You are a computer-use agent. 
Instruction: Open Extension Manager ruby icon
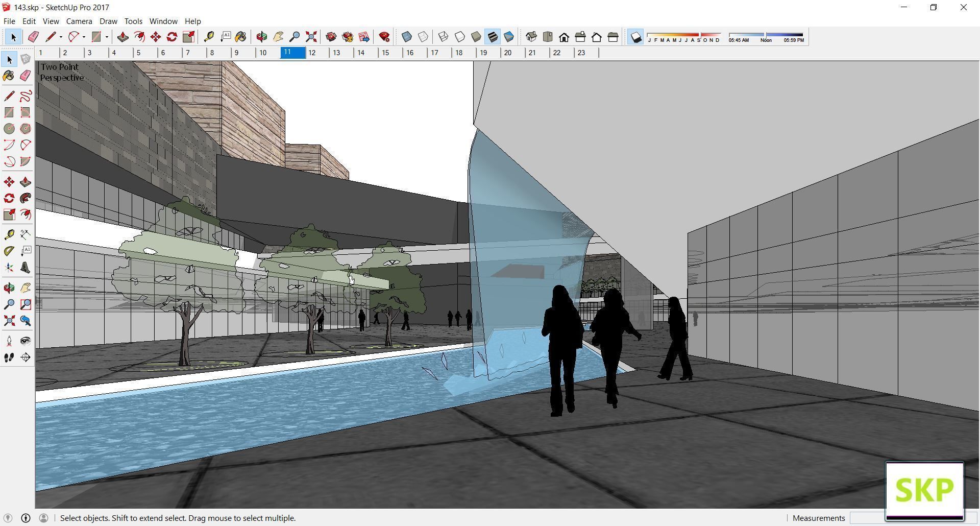tap(384, 37)
